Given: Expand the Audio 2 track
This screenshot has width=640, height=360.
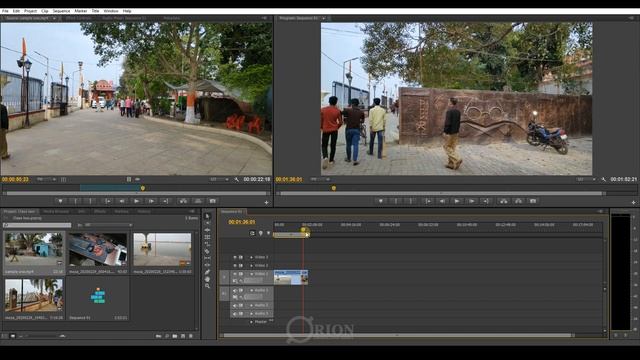Looking at the screenshot, I should tap(251, 306).
